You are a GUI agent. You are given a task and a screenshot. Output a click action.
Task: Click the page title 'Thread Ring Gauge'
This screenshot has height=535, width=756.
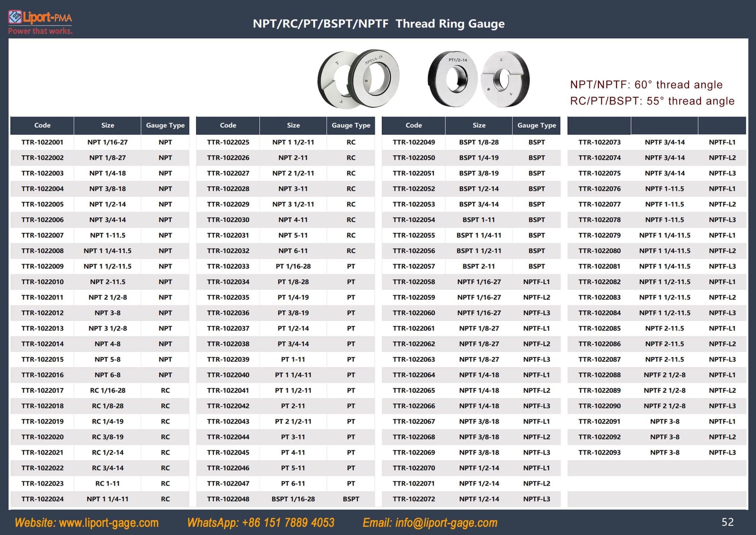[450, 23]
